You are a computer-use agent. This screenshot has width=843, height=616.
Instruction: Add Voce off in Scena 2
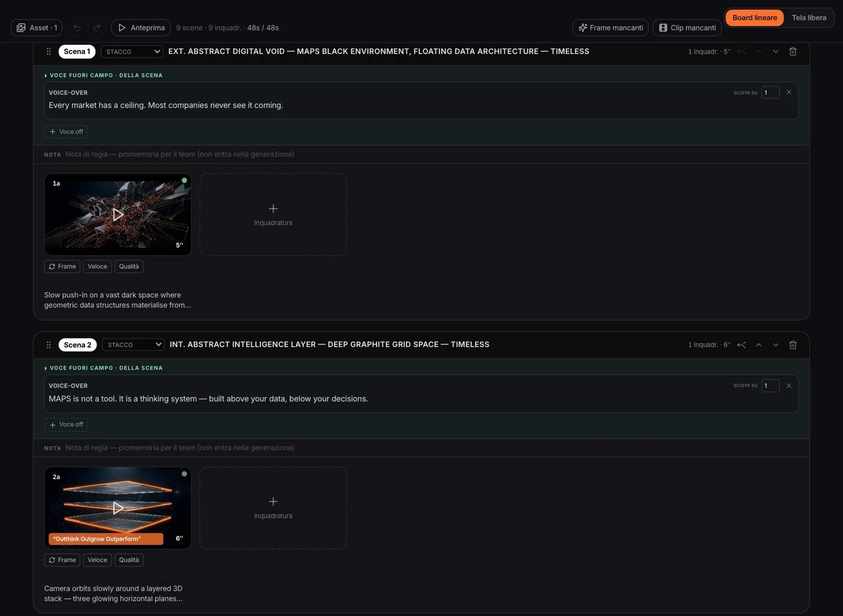tap(66, 424)
